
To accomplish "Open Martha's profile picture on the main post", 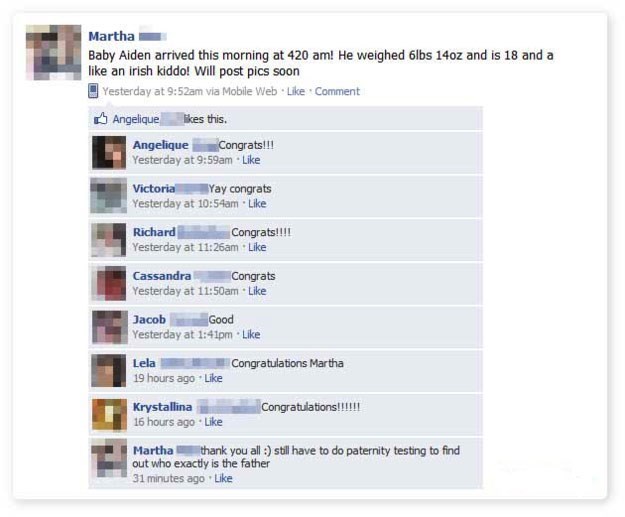I will point(53,52).
